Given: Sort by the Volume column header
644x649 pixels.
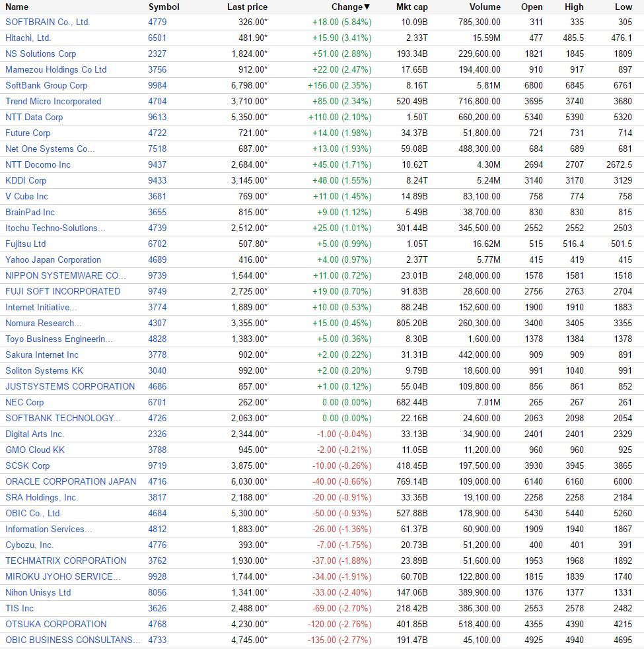Looking at the screenshot, I should click(485, 7).
